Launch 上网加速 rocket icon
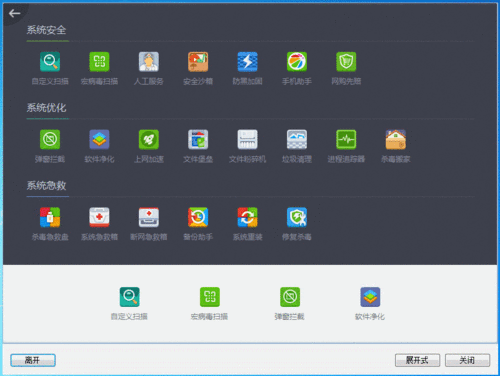 click(x=149, y=139)
